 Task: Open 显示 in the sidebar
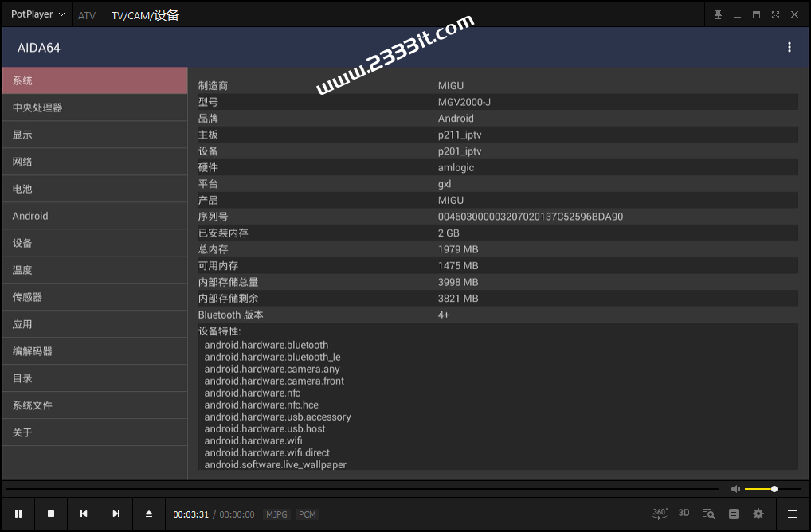pos(95,135)
